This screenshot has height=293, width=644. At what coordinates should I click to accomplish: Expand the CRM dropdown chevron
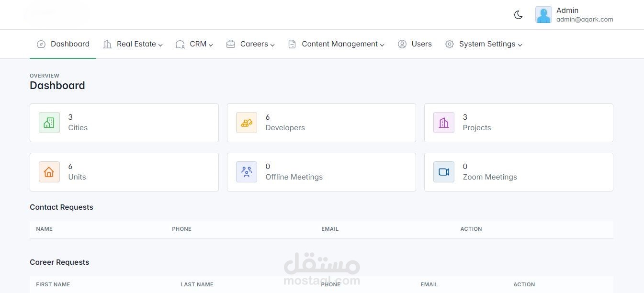[211, 45]
